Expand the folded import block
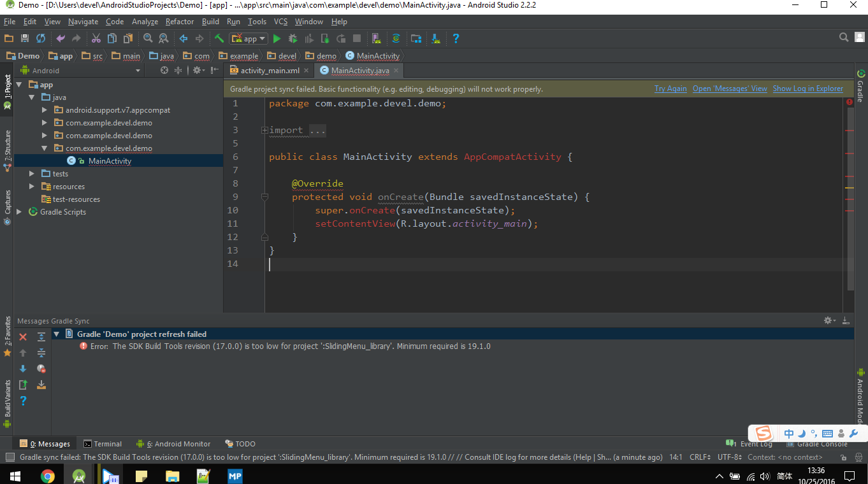The height and width of the screenshot is (484, 868). 264,130
